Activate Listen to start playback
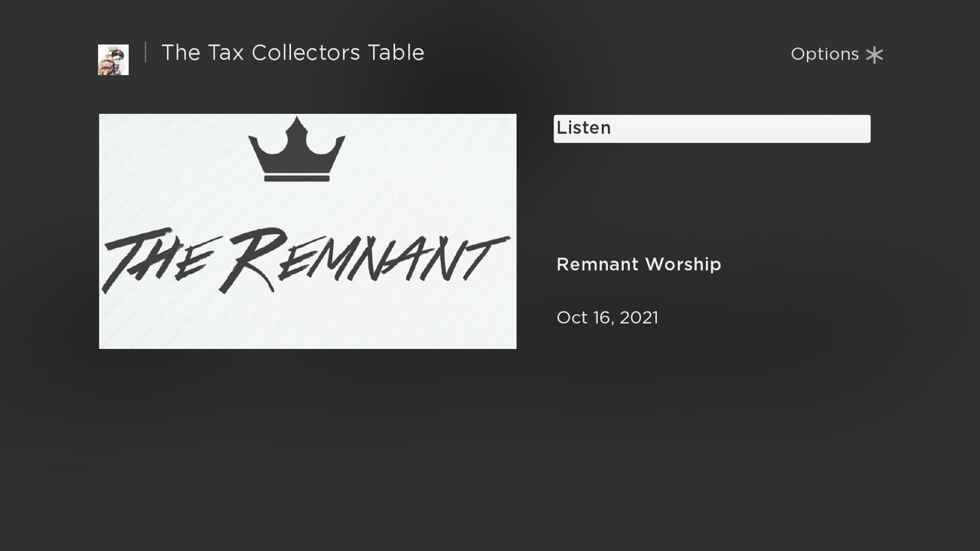Screen dimensions: 980x551 click(711, 129)
